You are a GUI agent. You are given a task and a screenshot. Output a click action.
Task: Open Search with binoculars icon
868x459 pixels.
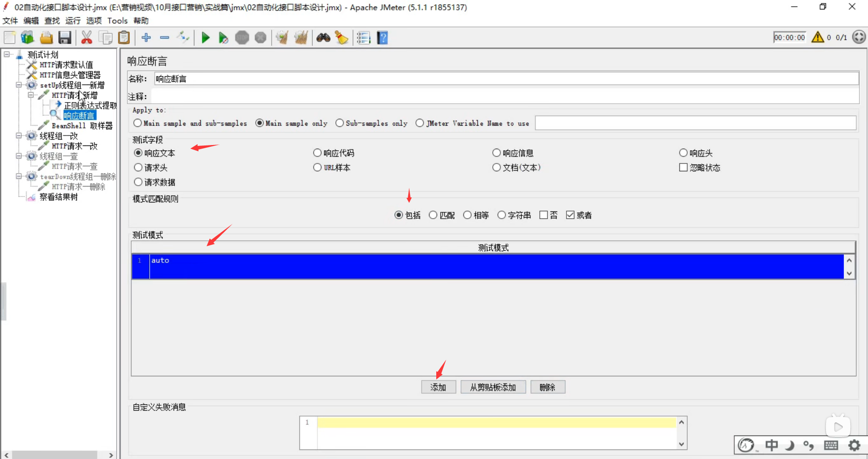323,37
